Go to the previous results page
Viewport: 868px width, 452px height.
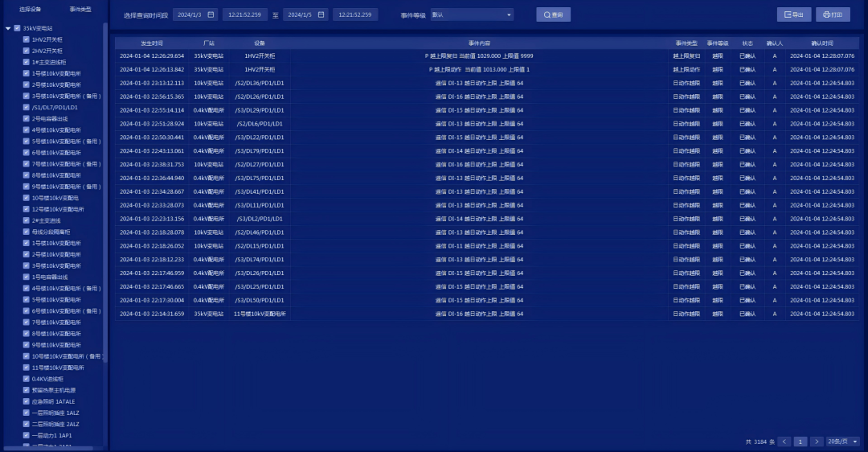tap(784, 442)
